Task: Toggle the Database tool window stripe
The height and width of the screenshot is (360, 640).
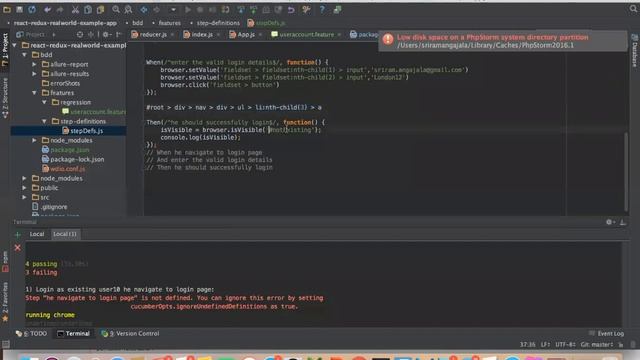Action: pyautogui.click(x=635, y=50)
